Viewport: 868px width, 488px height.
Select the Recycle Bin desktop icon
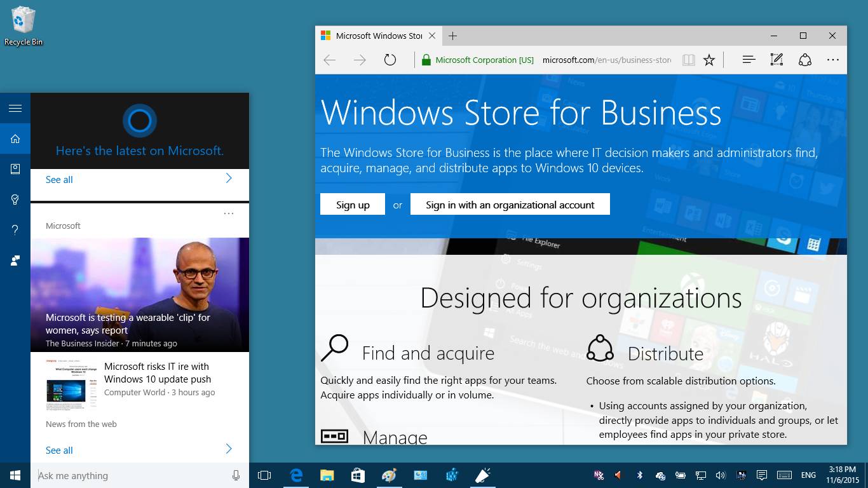click(x=24, y=25)
